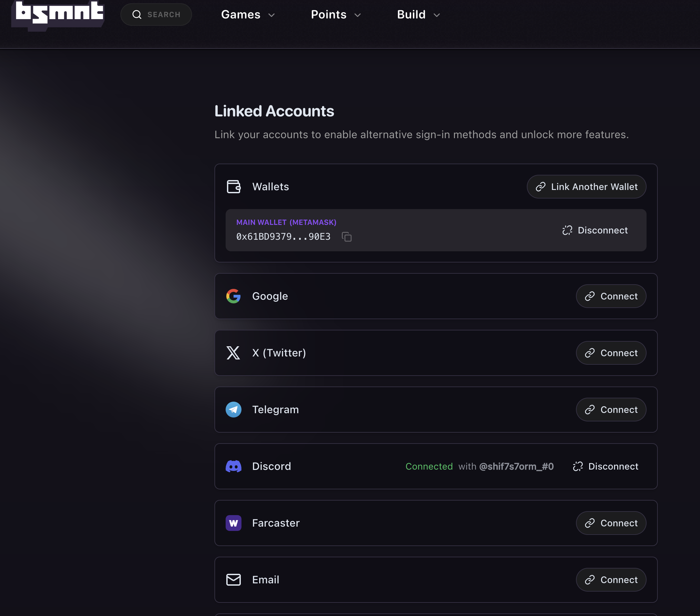Click the Wallets section icon
This screenshot has width=700, height=616.
pyautogui.click(x=234, y=187)
